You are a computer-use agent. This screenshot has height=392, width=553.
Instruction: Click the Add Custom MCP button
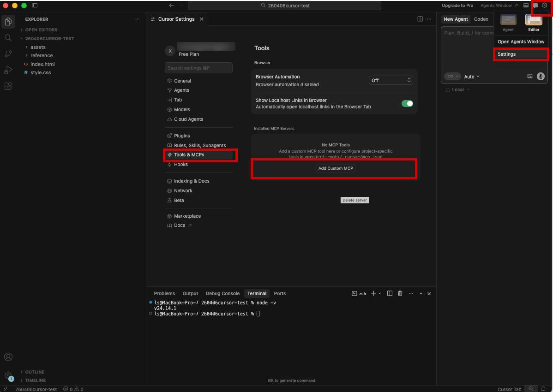click(x=336, y=168)
